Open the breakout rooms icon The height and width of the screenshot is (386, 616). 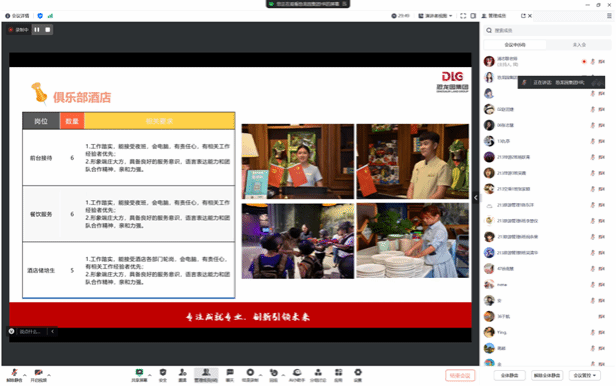click(x=318, y=375)
